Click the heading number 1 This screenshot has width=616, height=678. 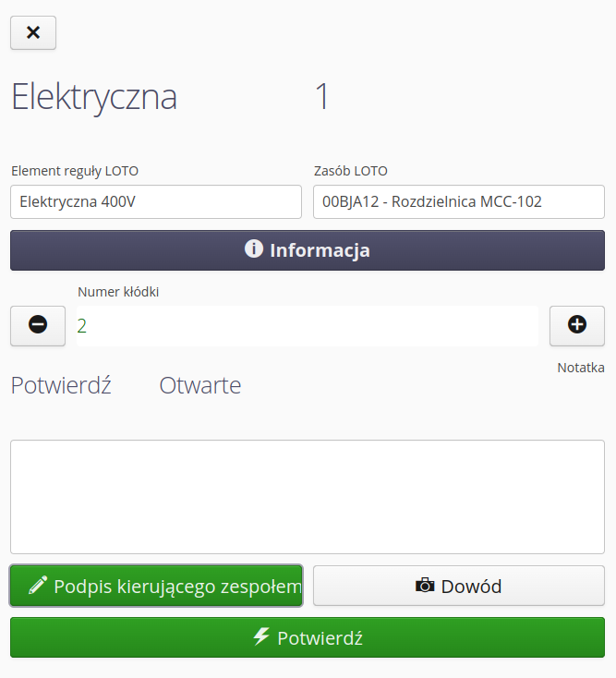pyautogui.click(x=322, y=97)
